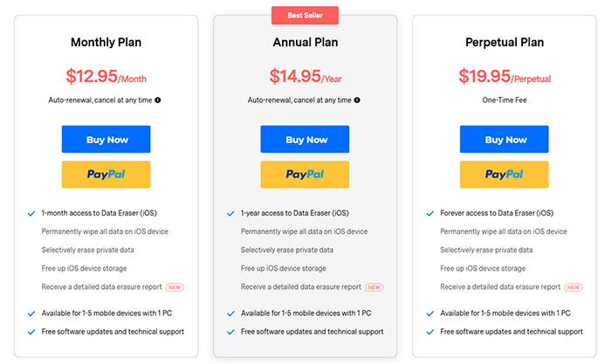This screenshot has width=611, height=364.
Task: Click NEW badge in Annual Plan features
Action: (374, 287)
